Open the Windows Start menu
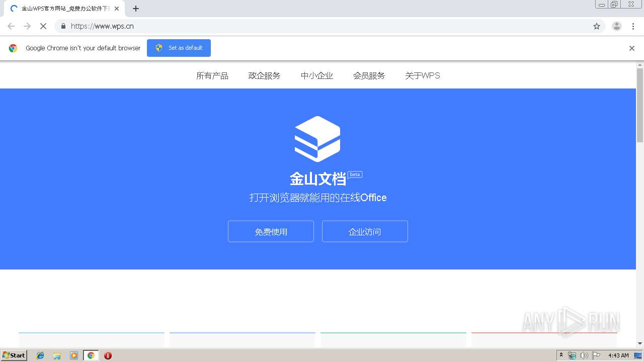 pyautogui.click(x=14, y=355)
